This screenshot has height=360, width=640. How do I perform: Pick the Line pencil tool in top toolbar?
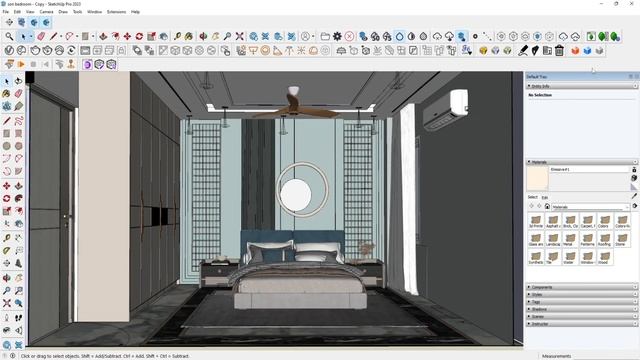[53, 36]
